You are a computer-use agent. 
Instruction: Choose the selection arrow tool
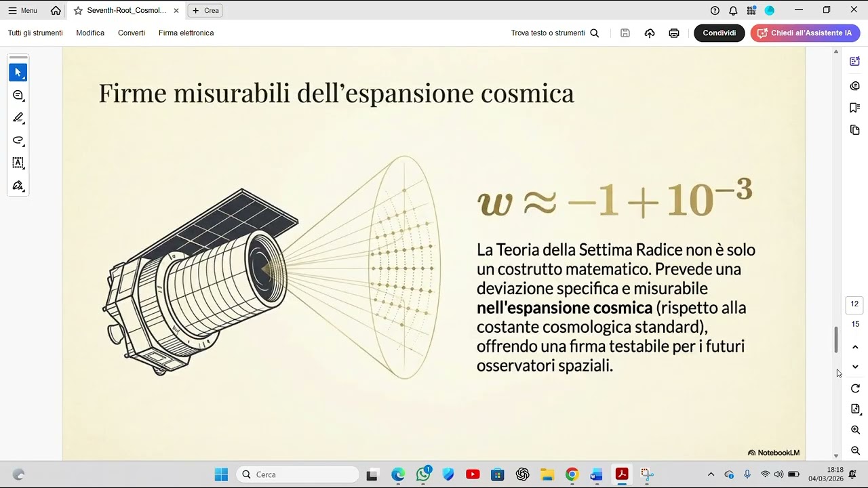pyautogui.click(x=18, y=73)
